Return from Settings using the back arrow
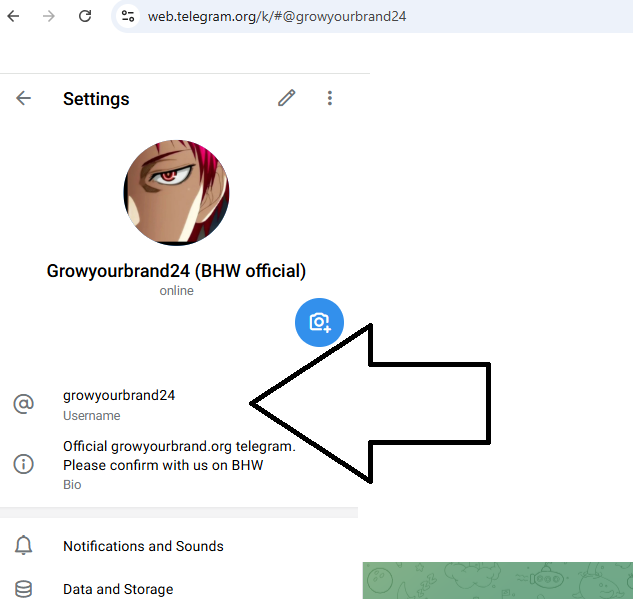Screen dimensions: 633x599 tap(23, 98)
